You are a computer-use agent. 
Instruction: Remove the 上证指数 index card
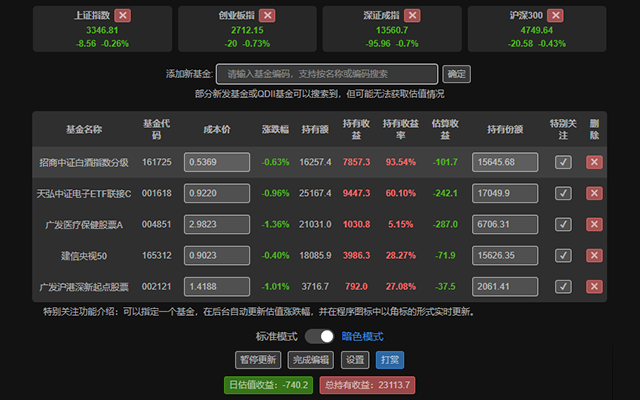click(122, 16)
